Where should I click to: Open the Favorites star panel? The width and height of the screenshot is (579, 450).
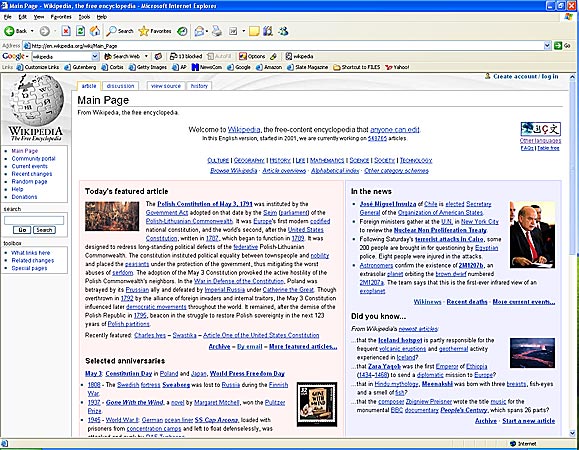pos(155,31)
